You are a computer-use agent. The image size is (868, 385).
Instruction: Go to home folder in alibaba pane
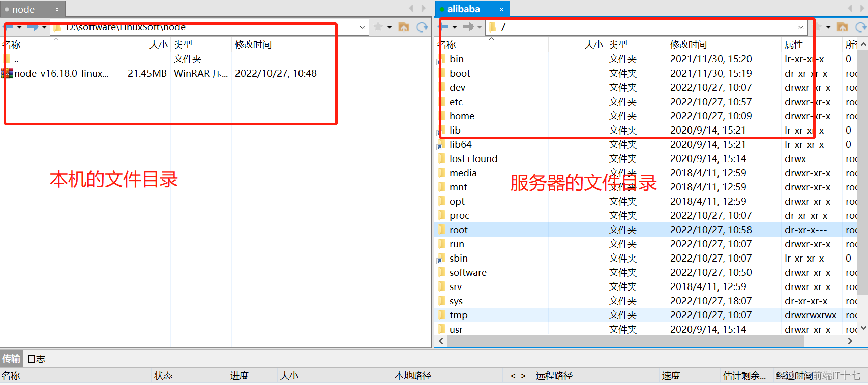coord(843,27)
